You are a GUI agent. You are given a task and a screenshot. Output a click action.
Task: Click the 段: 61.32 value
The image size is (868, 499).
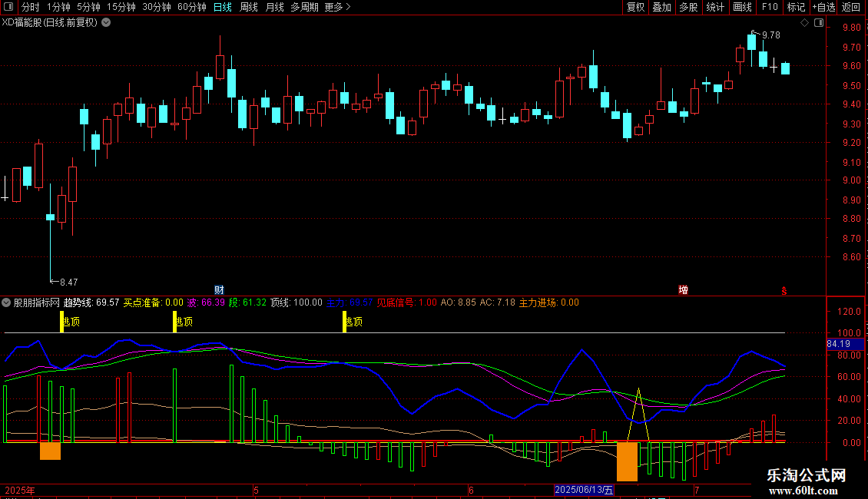(247, 302)
